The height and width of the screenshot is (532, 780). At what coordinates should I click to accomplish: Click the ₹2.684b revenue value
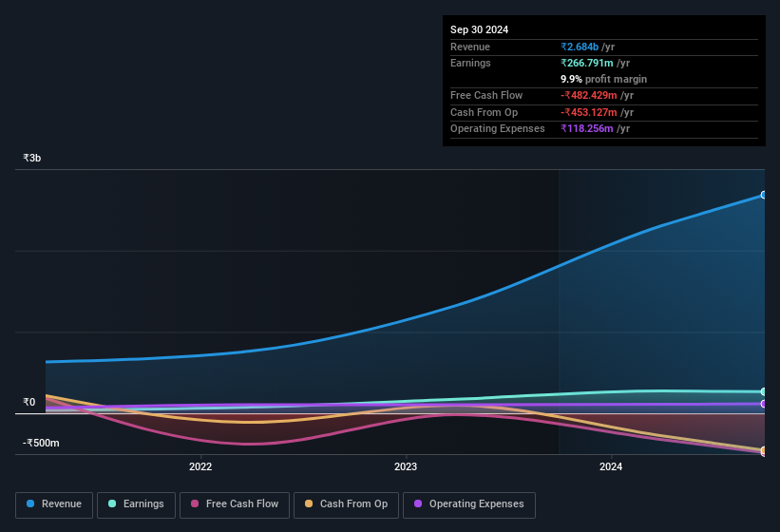tap(580, 47)
